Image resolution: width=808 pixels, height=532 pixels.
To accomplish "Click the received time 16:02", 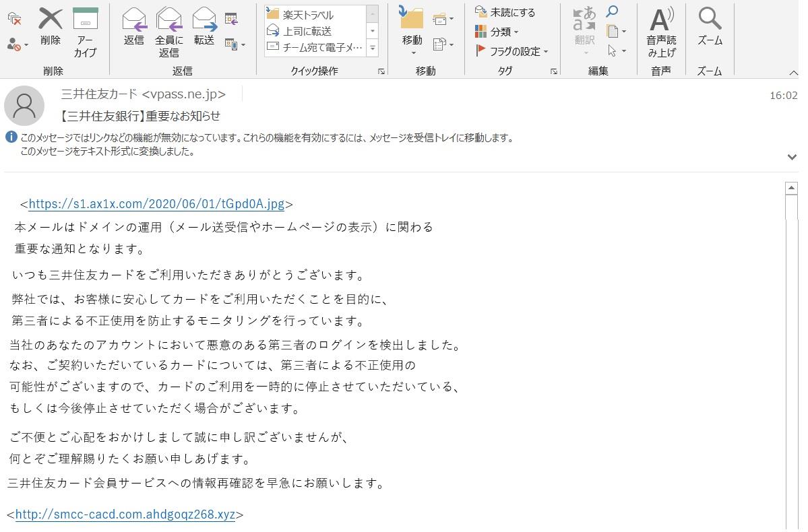I will click(783, 95).
